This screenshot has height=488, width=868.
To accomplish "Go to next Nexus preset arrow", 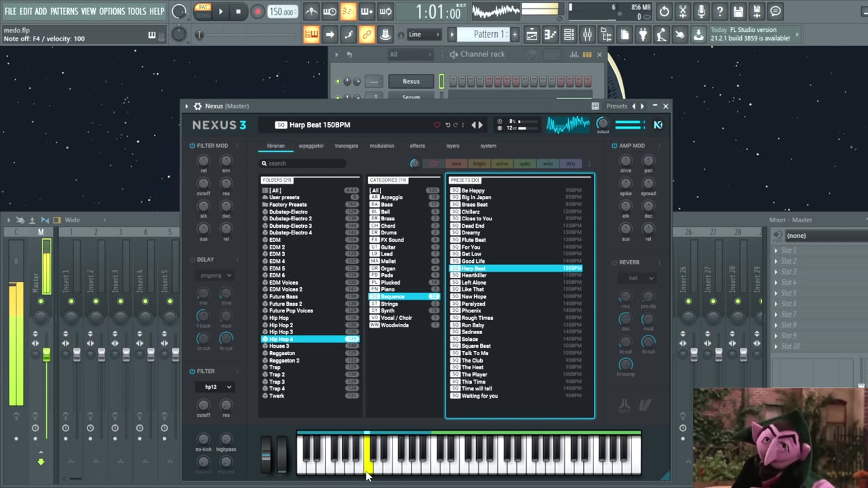I will 481,125.
